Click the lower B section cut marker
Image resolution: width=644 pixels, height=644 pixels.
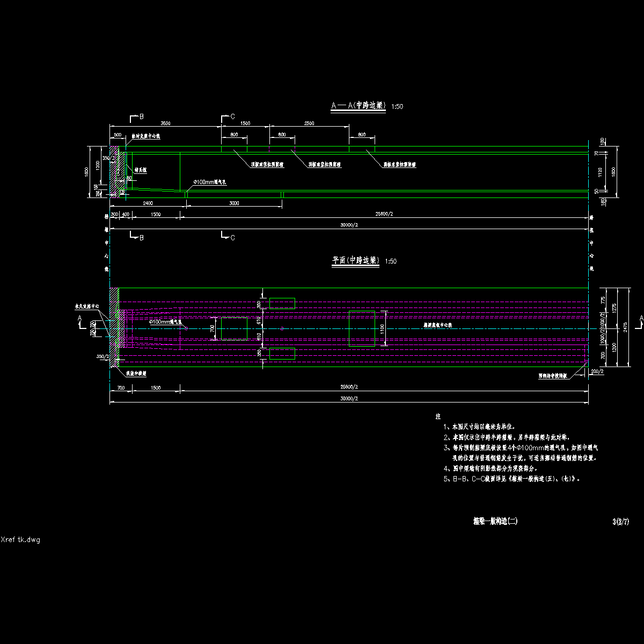[x=135, y=237]
